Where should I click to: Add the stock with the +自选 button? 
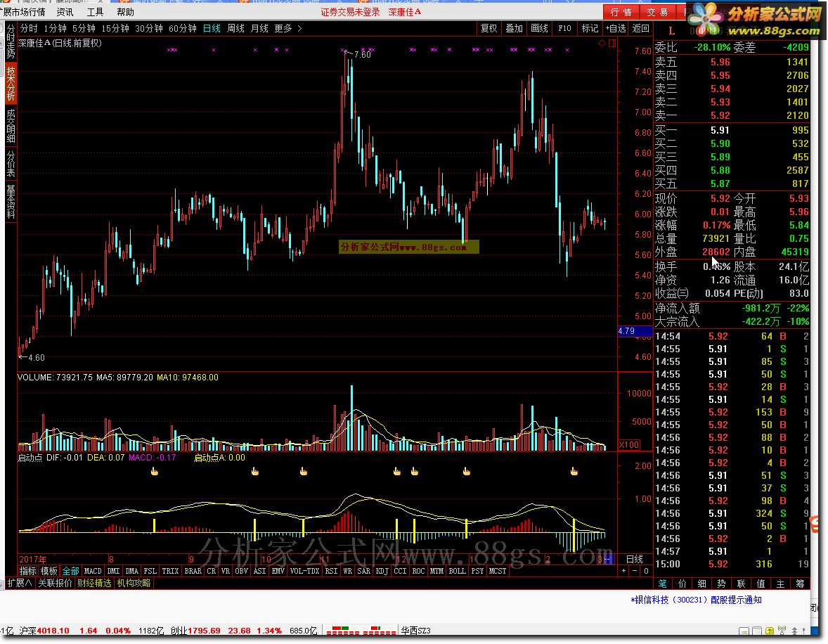(x=615, y=28)
